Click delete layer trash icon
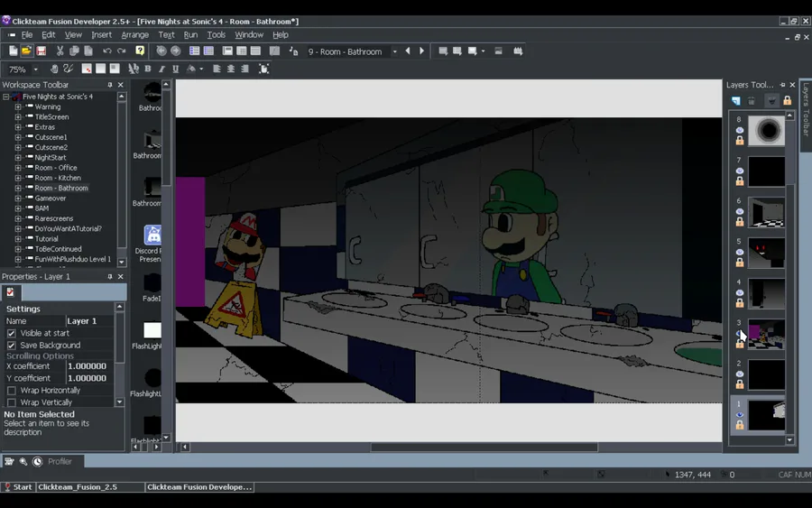This screenshot has height=508, width=812. (x=752, y=101)
